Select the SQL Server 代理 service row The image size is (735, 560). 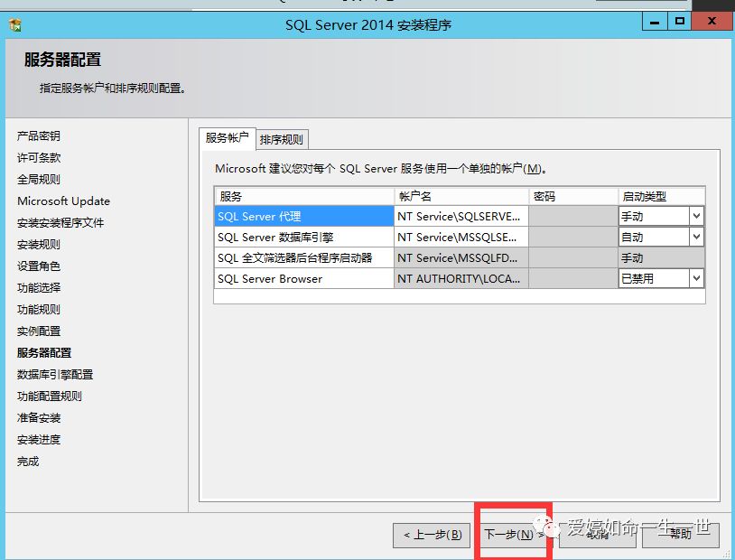304,216
